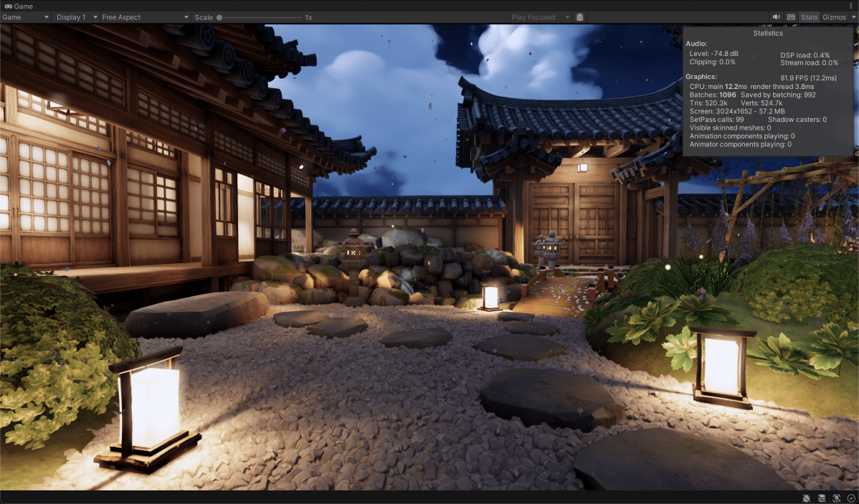
Task: Click the Stats button in the Game toolbar
Action: [x=809, y=16]
